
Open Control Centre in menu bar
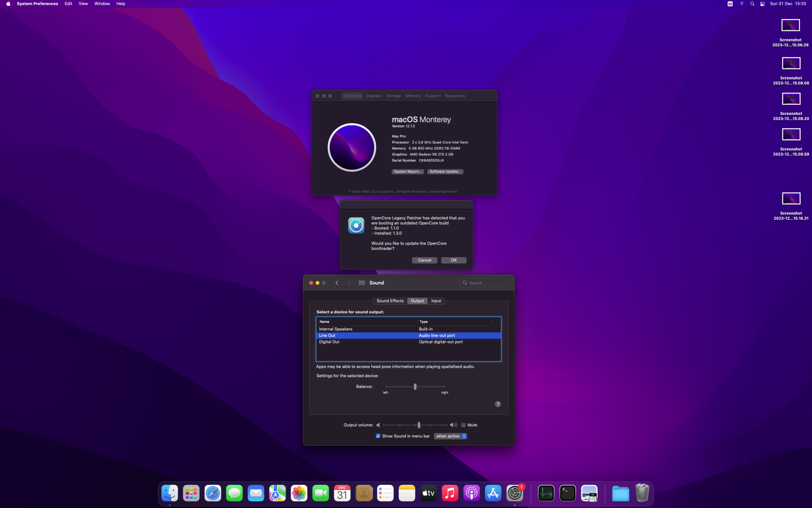[x=762, y=4]
